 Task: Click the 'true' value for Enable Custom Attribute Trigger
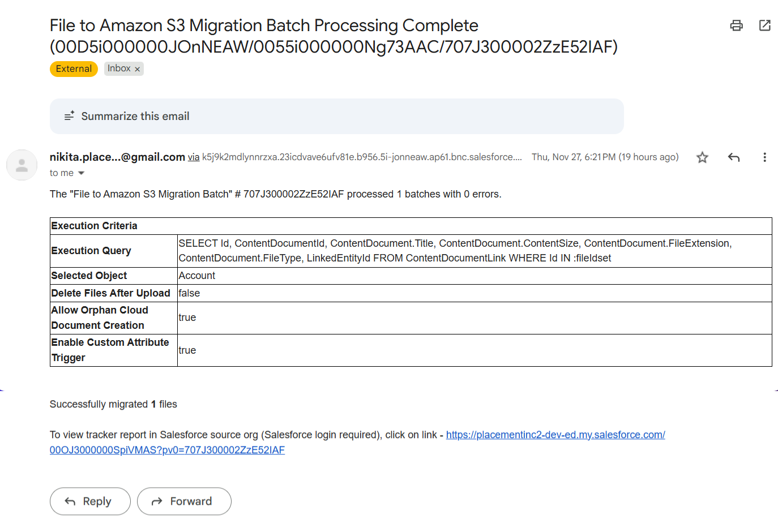[475, 350]
